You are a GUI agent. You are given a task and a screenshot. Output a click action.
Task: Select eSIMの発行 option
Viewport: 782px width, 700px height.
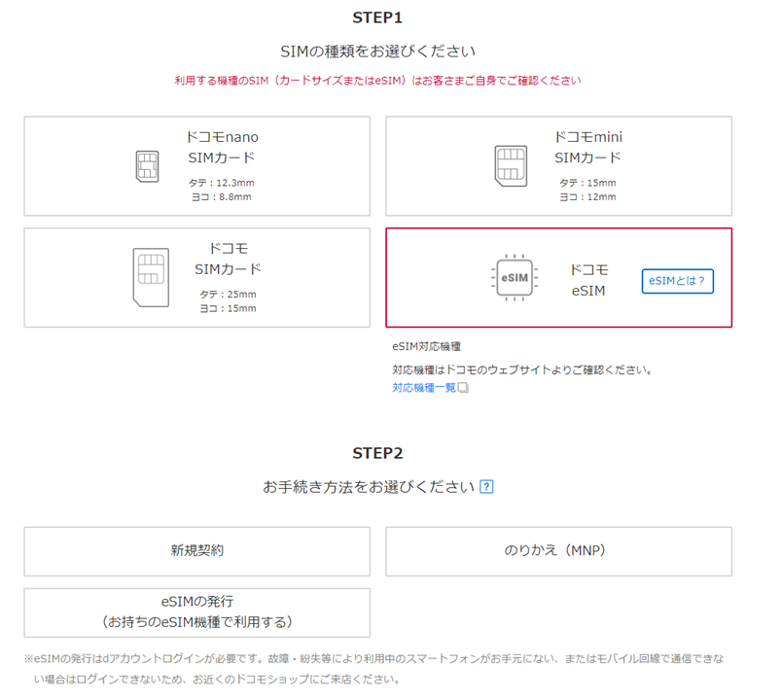(x=197, y=612)
